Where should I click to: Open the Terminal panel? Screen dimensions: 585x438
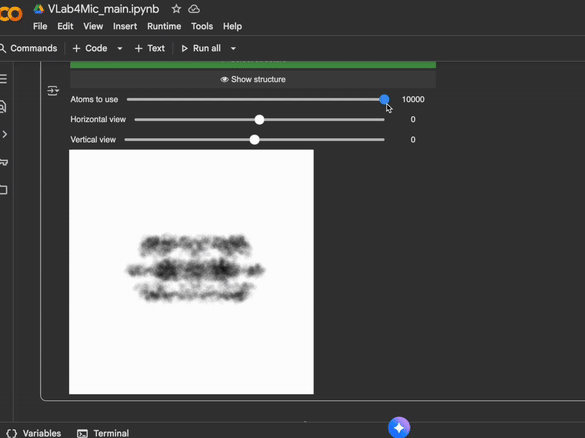point(103,433)
